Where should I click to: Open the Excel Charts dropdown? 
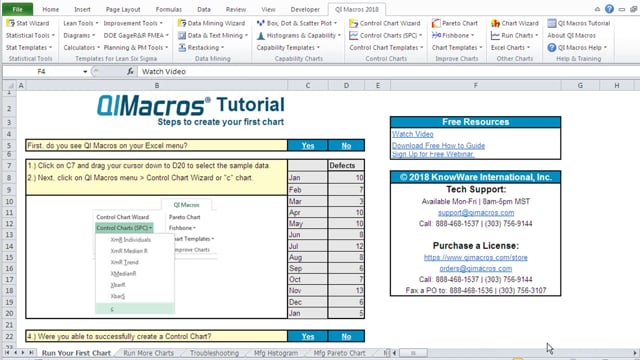[510, 48]
